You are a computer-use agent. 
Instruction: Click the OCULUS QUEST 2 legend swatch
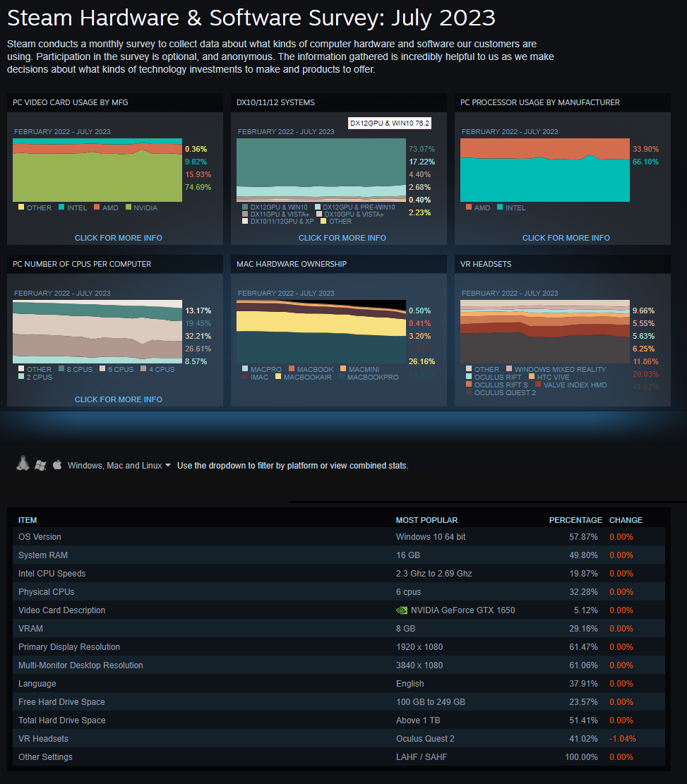(469, 392)
